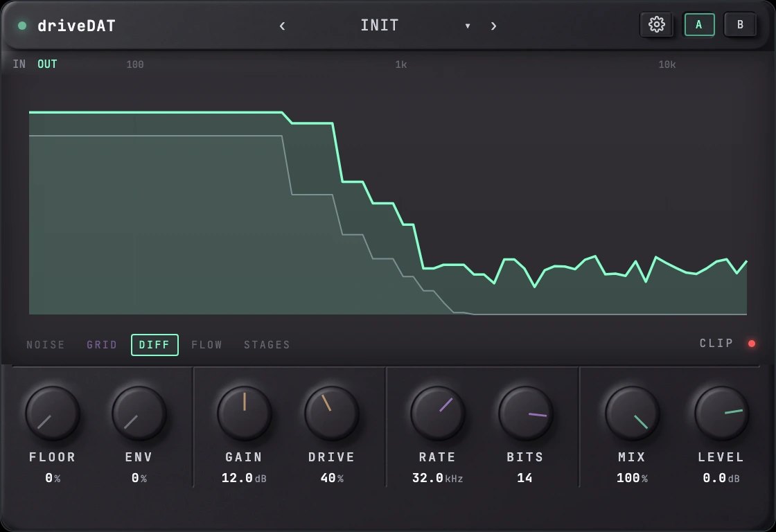Click the ENV value 0%
The height and width of the screenshot is (532, 776).
coord(139,478)
